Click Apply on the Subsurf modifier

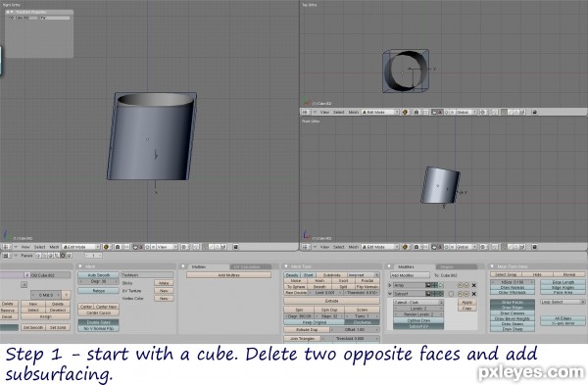click(466, 302)
